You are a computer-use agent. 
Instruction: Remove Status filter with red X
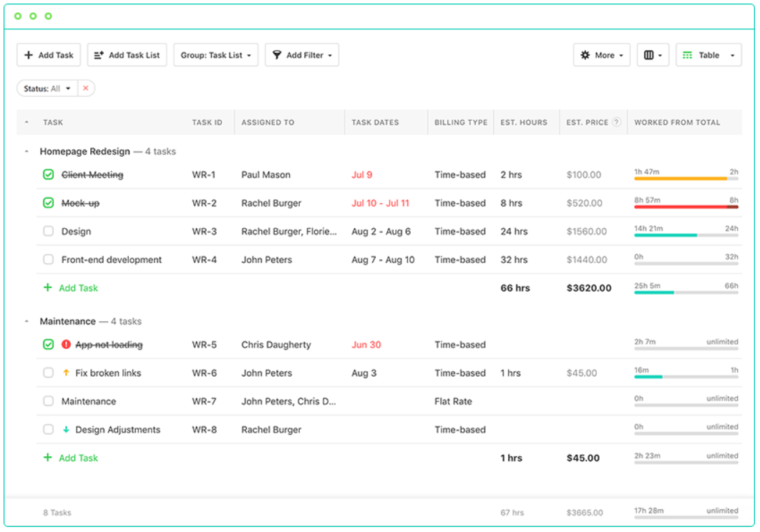pos(86,88)
